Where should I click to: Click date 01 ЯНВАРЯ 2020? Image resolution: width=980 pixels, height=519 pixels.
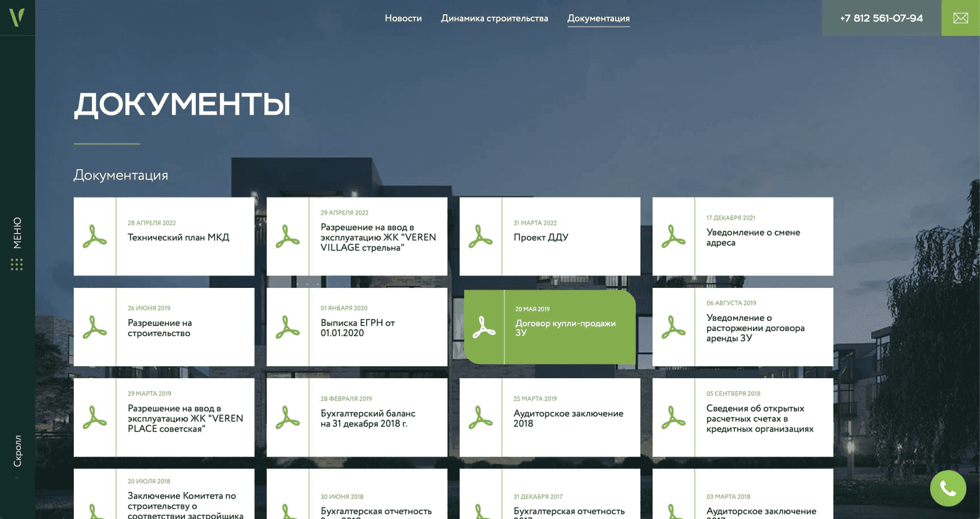tap(344, 308)
